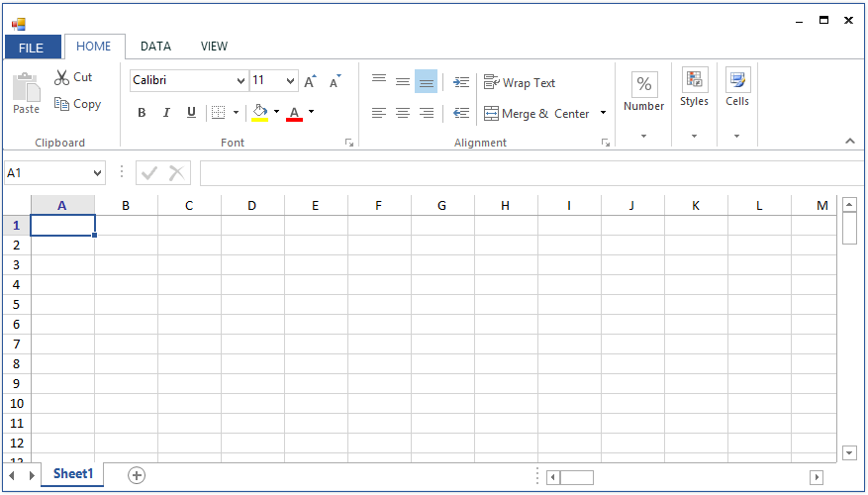868x495 pixels.
Task: Click the Cut scissors icon
Action: [61, 77]
